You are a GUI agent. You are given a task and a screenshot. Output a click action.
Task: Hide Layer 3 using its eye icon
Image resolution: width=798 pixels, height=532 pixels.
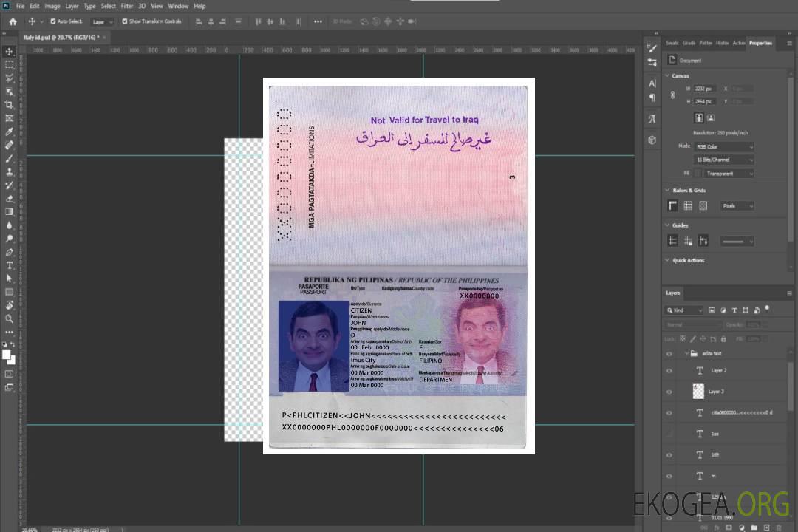point(669,392)
